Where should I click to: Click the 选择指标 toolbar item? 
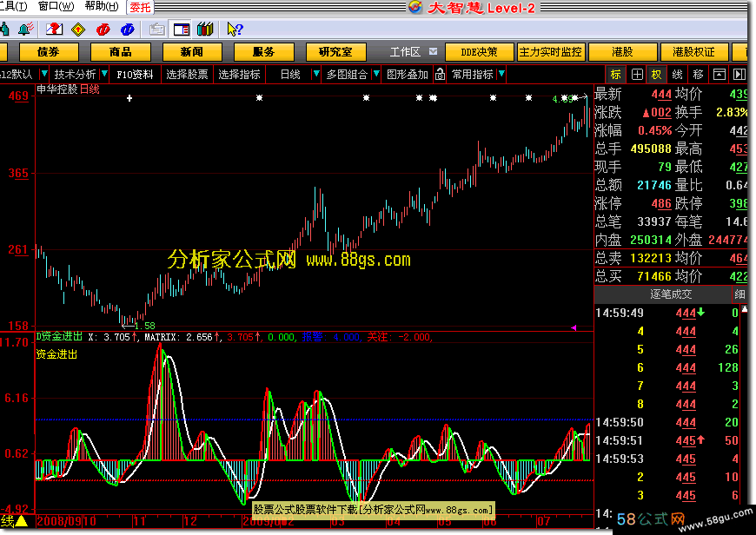click(239, 74)
